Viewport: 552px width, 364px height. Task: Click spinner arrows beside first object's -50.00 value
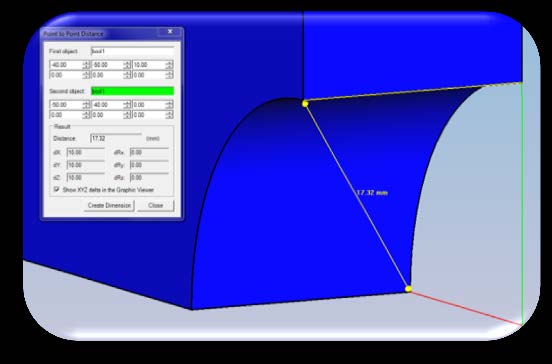[x=127, y=65]
